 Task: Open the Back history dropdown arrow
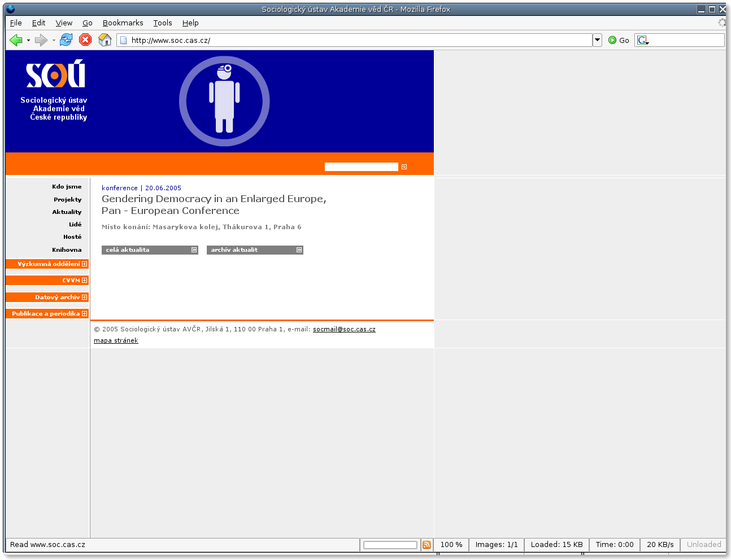point(28,41)
